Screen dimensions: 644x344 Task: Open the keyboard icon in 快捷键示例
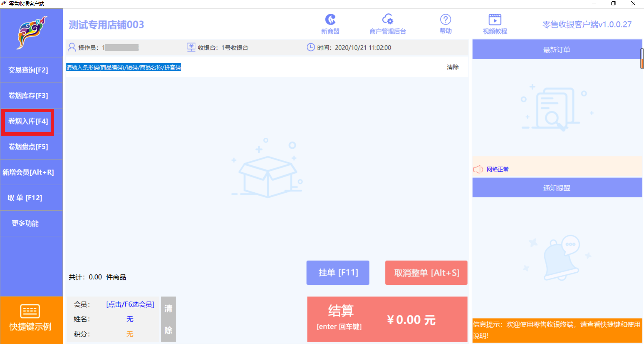[x=30, y=311]
